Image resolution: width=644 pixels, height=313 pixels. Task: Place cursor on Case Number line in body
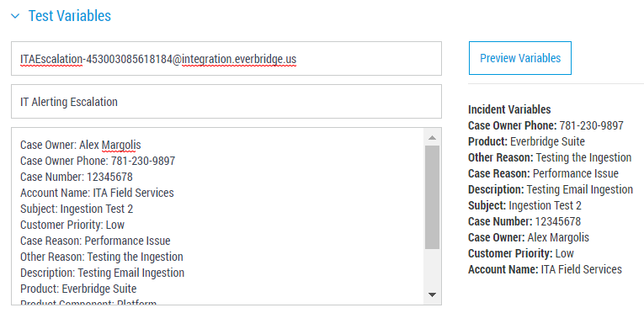tap(77, 177)
